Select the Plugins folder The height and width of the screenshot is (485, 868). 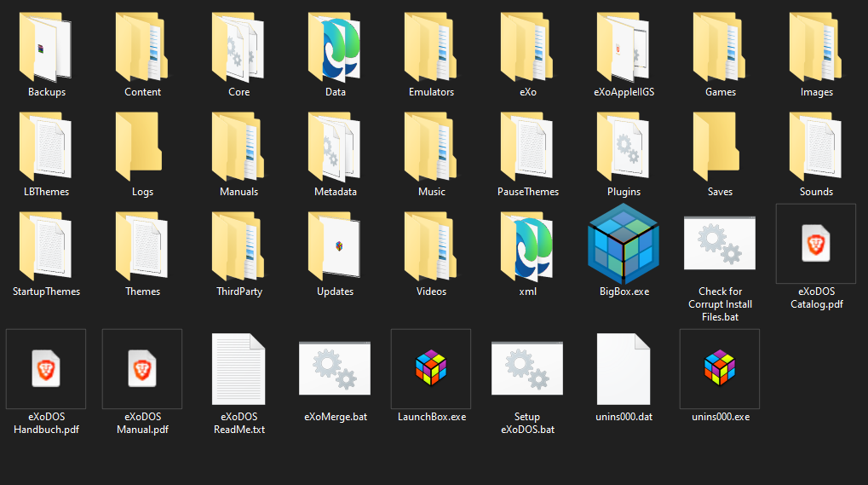click(624, 147)
